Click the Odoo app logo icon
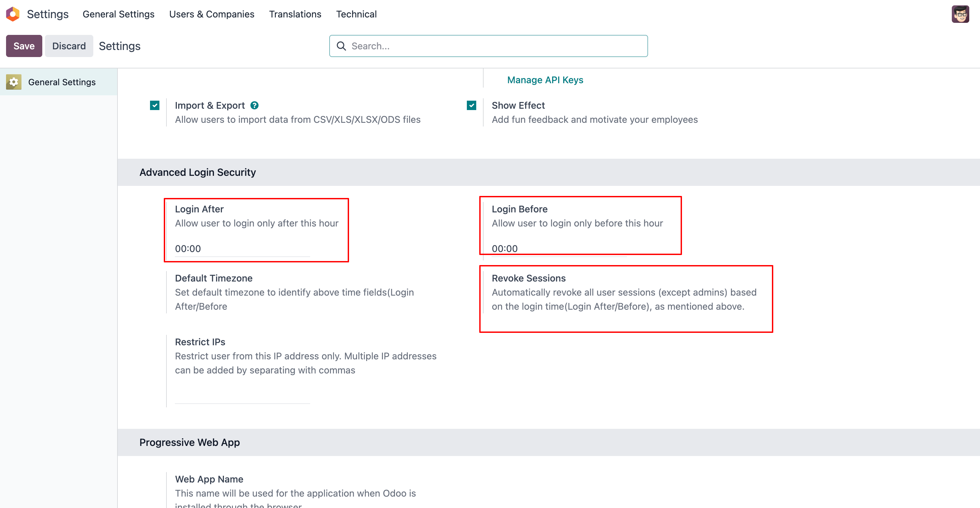The height and width of the screenshot is (508, 980). coord(13,14)
